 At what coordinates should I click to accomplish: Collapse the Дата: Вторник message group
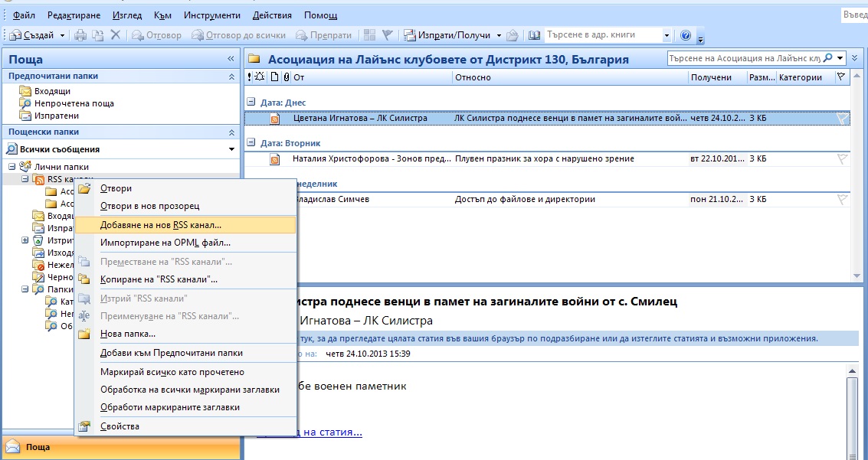(x=251, y=143)
